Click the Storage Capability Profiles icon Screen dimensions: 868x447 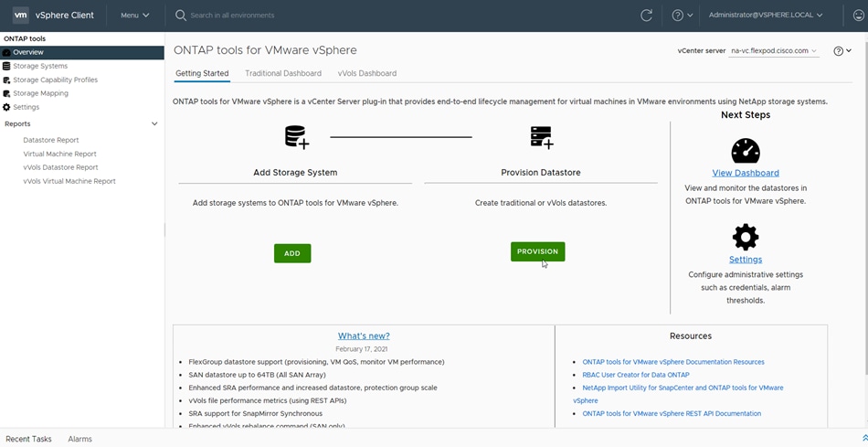[x=6, y=80]
